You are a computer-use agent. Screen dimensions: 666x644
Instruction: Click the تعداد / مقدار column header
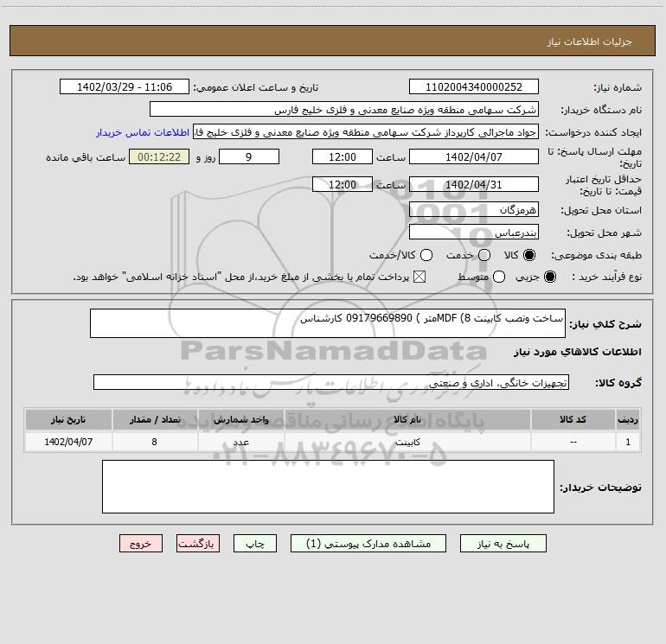point(155,419)
